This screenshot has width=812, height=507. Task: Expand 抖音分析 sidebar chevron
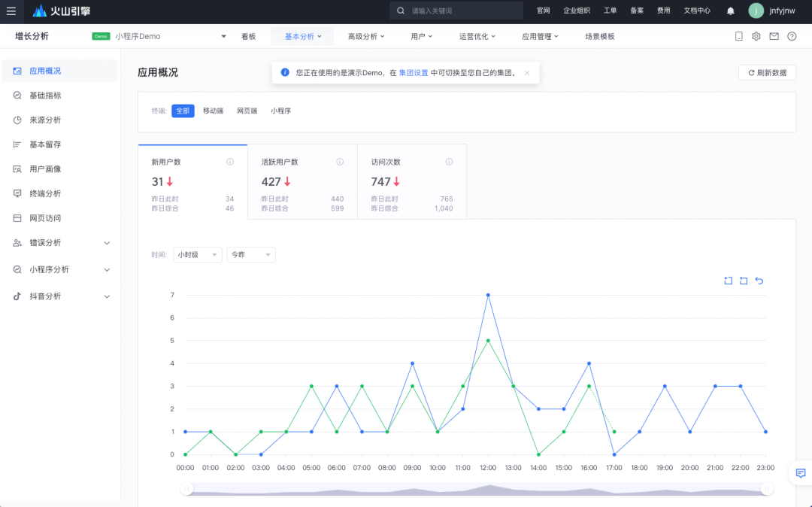click(107, 296)
